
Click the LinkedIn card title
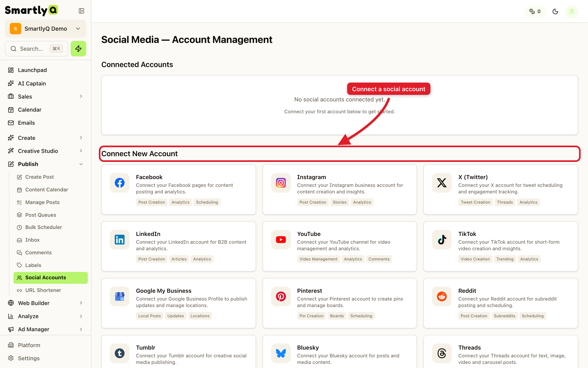(148, 234)
